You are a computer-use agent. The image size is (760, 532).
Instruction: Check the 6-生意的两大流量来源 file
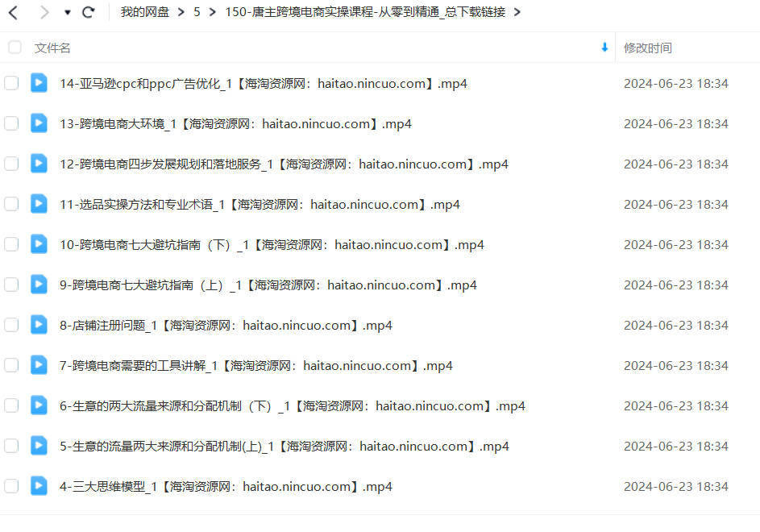pyautogui.click(x=11, y=405)
